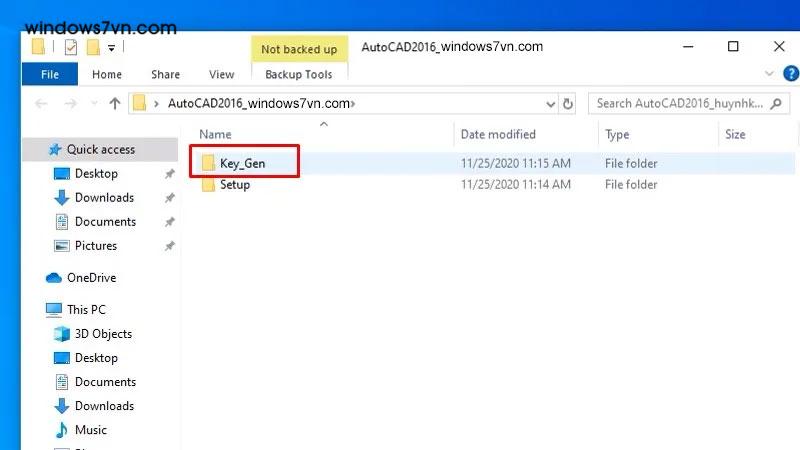Open the File menu
Screen dimensions: 800x450
[x=49, y=74]
